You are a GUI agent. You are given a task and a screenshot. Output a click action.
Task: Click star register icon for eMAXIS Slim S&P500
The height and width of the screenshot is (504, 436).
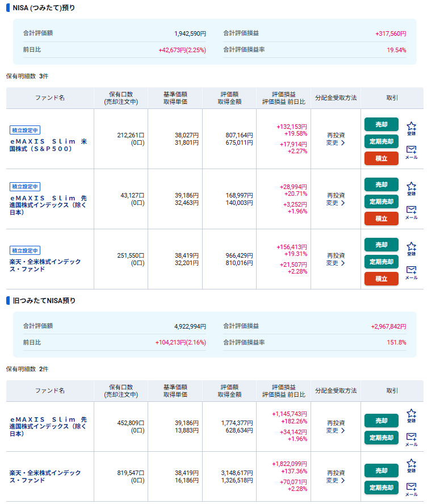point(412,128)
